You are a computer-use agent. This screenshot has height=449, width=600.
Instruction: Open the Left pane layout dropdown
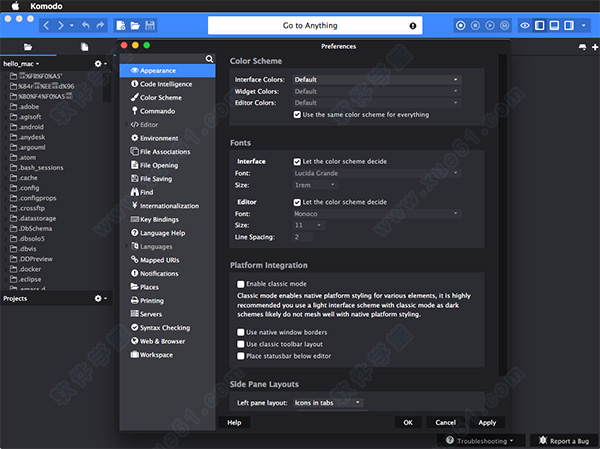tap(328, 403)
